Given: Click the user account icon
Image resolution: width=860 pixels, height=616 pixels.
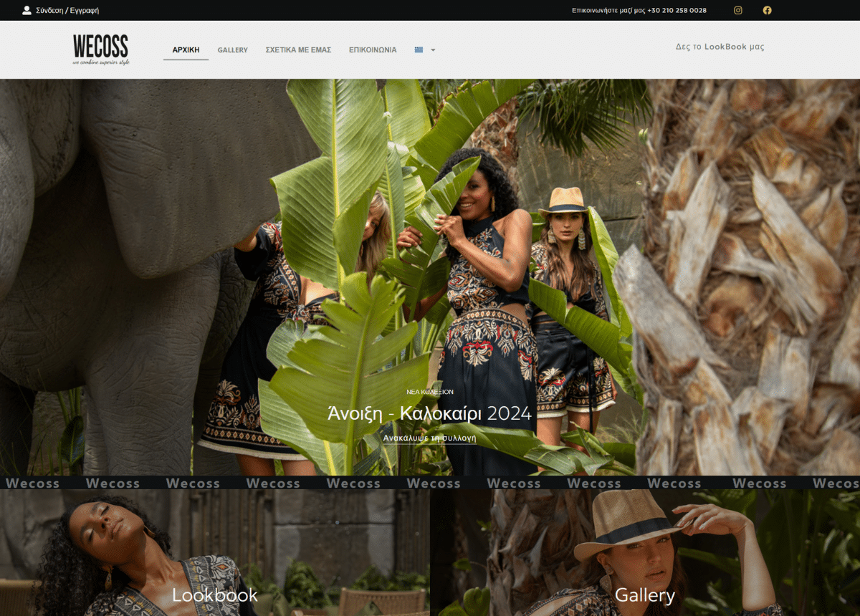Looking at the screenshot, I should (x=27, y=10).
